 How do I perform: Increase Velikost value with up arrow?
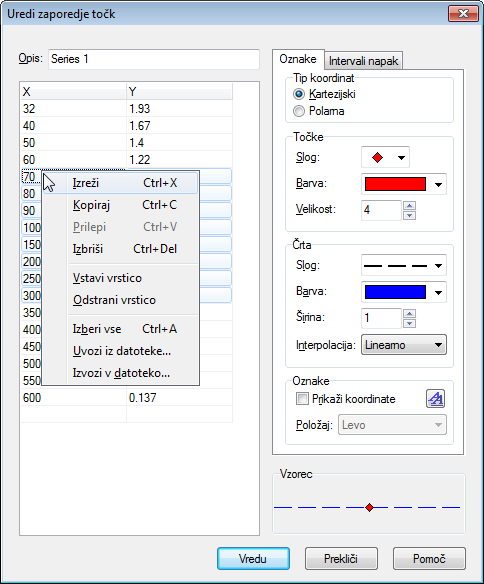tap(410, 206)
